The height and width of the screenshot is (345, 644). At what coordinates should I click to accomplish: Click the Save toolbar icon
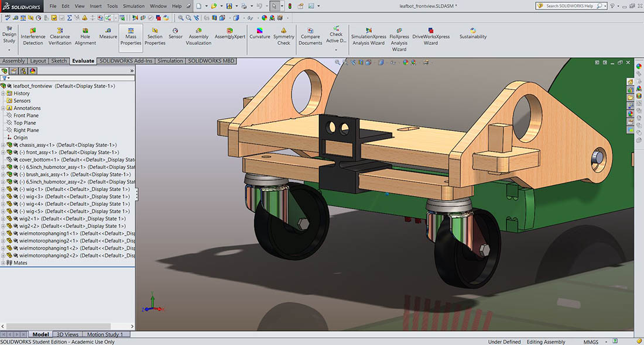click(229, 6)
